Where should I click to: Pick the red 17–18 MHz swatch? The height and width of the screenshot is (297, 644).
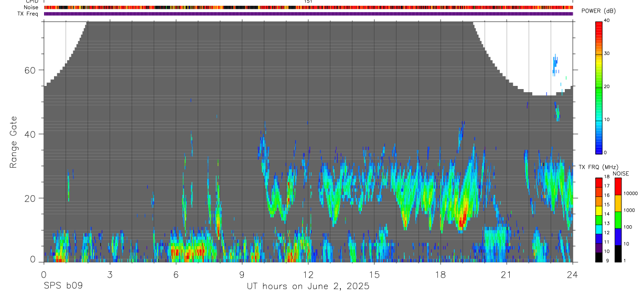(x=598, y=183)
